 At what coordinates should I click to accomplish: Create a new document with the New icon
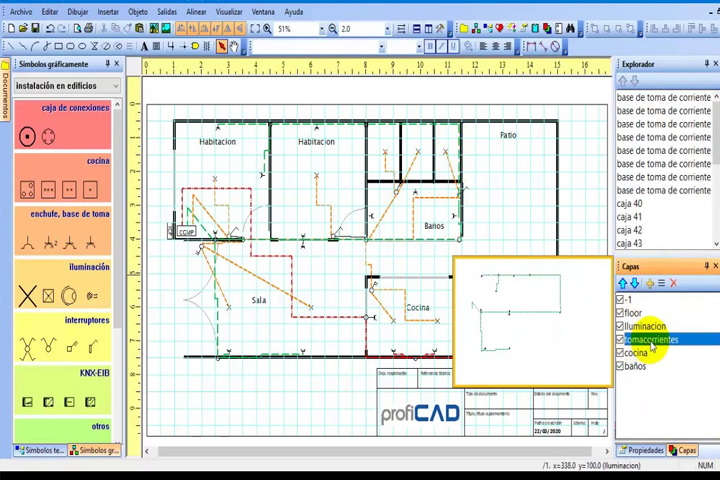[11, 28]
